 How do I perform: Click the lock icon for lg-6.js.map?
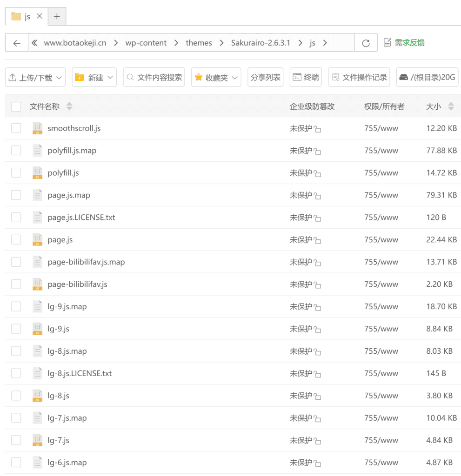(x=317, y=463)
